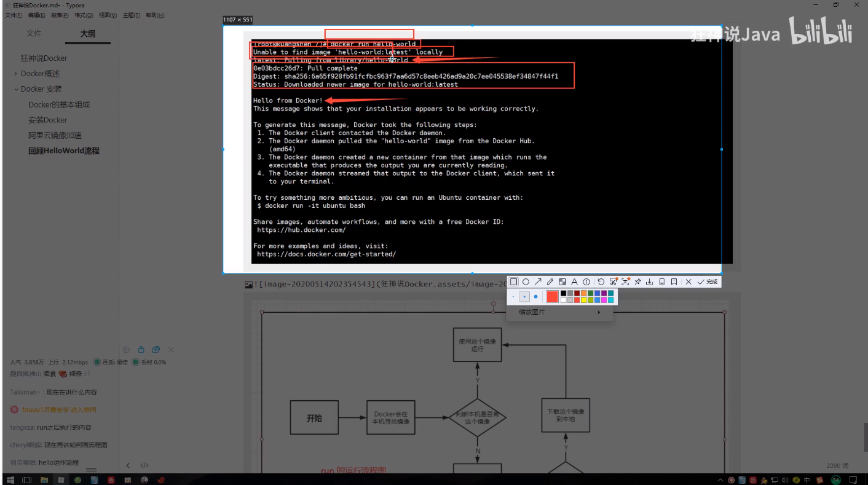Click the scissors long-screenshot icon

pyautogui.click(x=613, y=282)
